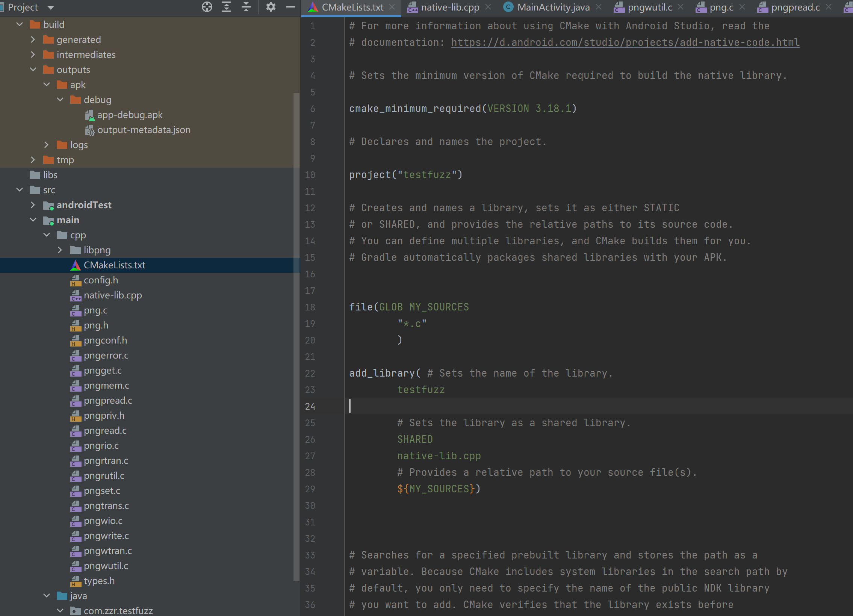Select types.h in the tree
The image size is (853, 616).
99,581
